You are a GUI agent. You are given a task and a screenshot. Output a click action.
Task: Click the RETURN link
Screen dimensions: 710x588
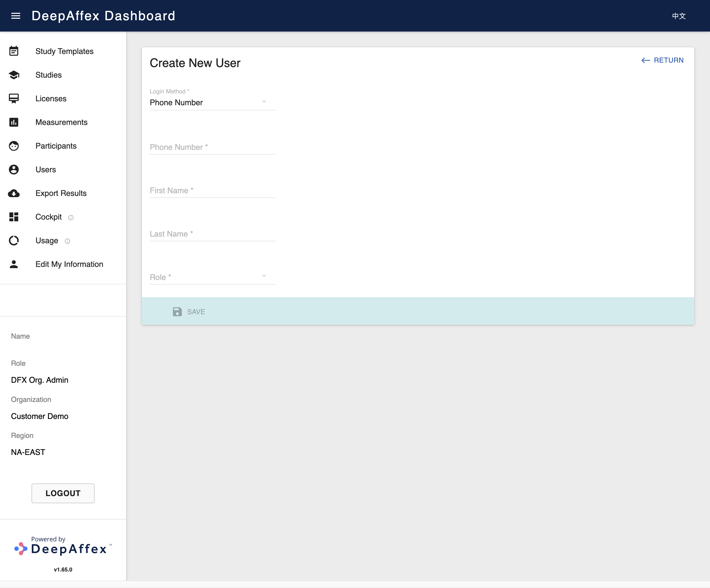pos(662,60)
